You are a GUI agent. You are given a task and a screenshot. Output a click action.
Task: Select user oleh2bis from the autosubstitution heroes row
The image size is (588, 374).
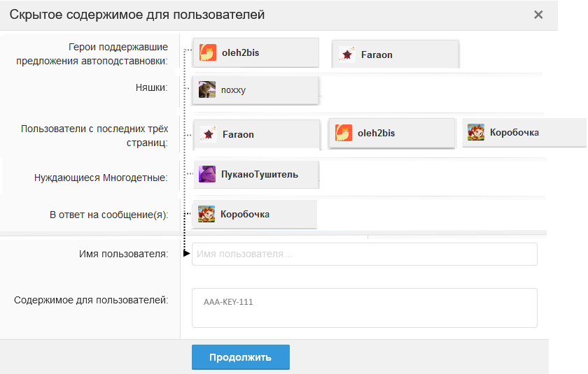click(255, 53)
